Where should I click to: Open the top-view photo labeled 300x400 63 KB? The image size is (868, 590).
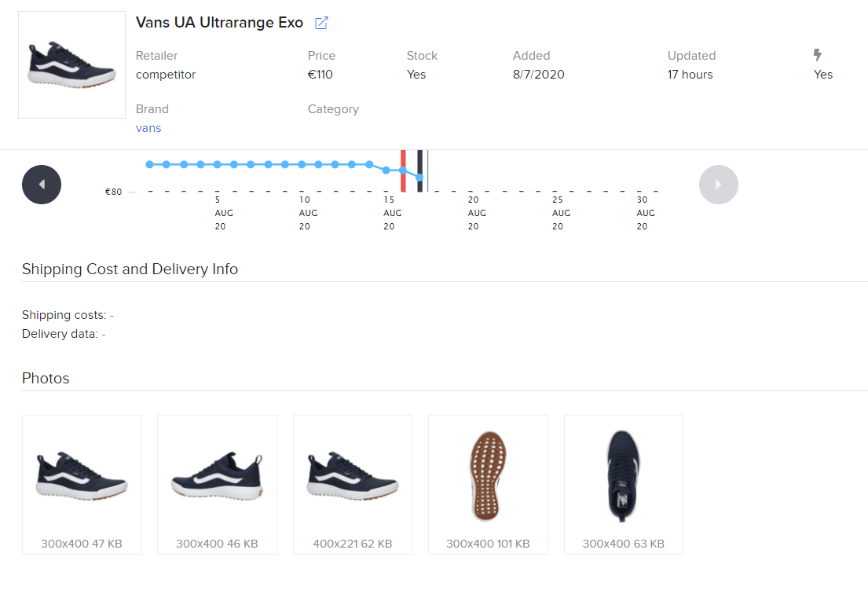624,484
